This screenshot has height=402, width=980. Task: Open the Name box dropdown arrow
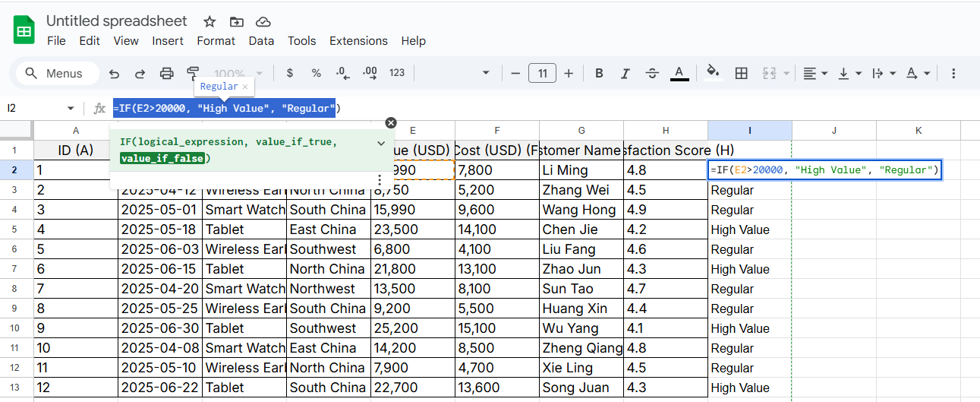[71, 109]
